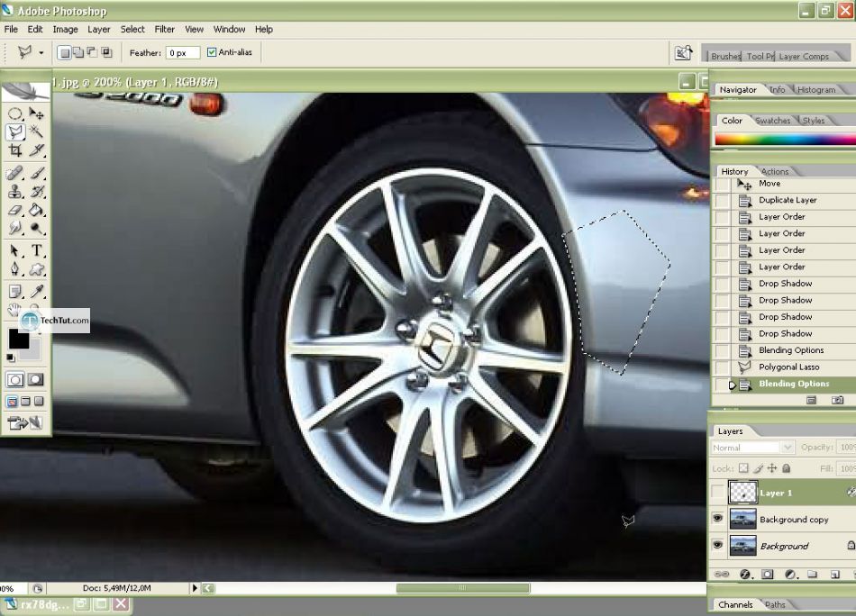Show Layer 1 via its visibility box
856x616 pixels.
point(718,492)
